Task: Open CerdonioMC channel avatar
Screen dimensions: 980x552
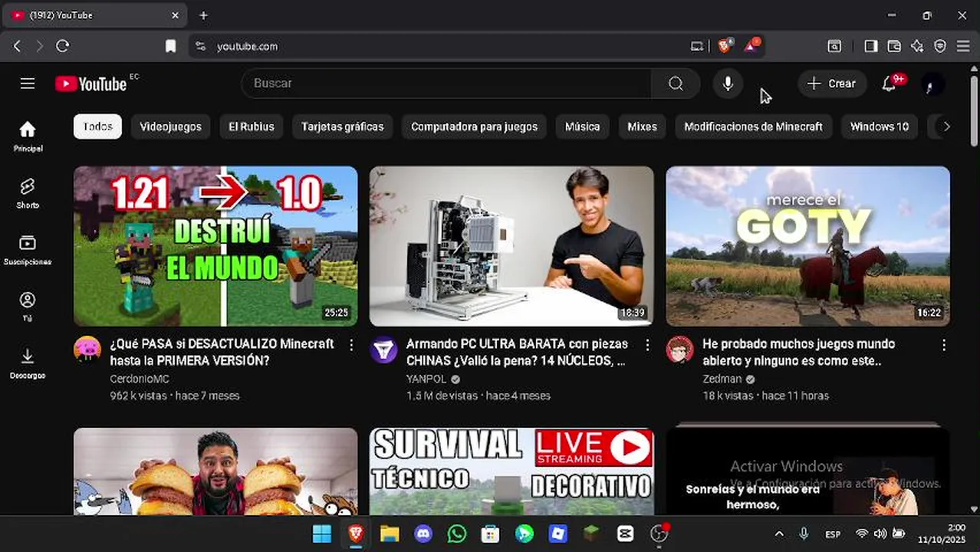Action: [x=87, y=350]
